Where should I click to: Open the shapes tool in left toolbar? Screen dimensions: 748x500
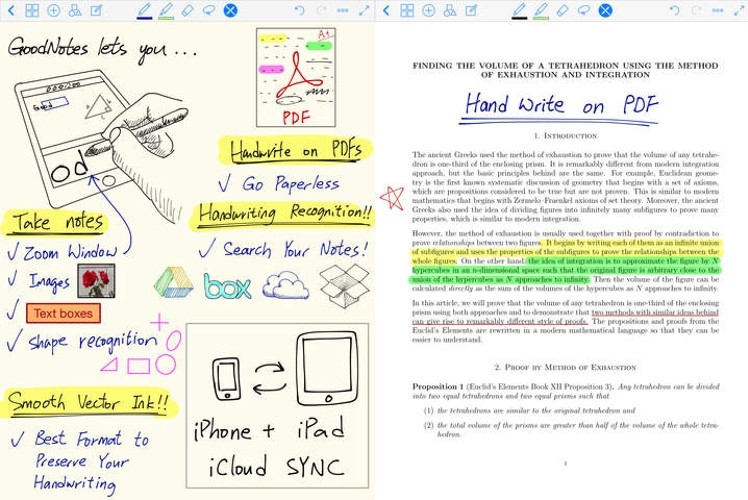[74, 10]
